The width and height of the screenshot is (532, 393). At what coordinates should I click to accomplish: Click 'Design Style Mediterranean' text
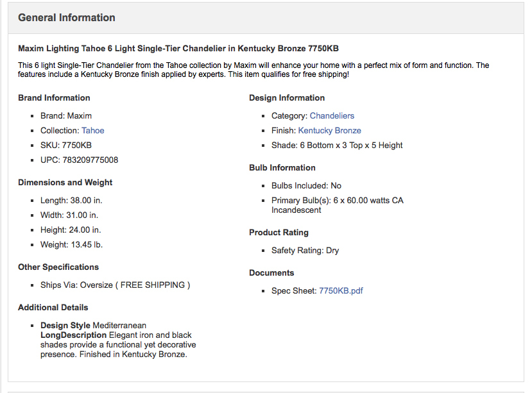pyautogui.click(x=93, y=326)
